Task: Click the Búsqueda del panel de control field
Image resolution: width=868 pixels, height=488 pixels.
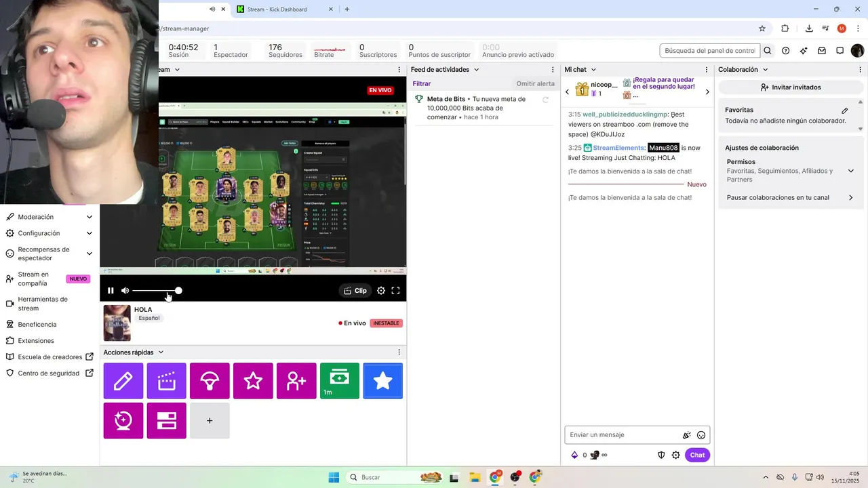Action: [710, 51]
